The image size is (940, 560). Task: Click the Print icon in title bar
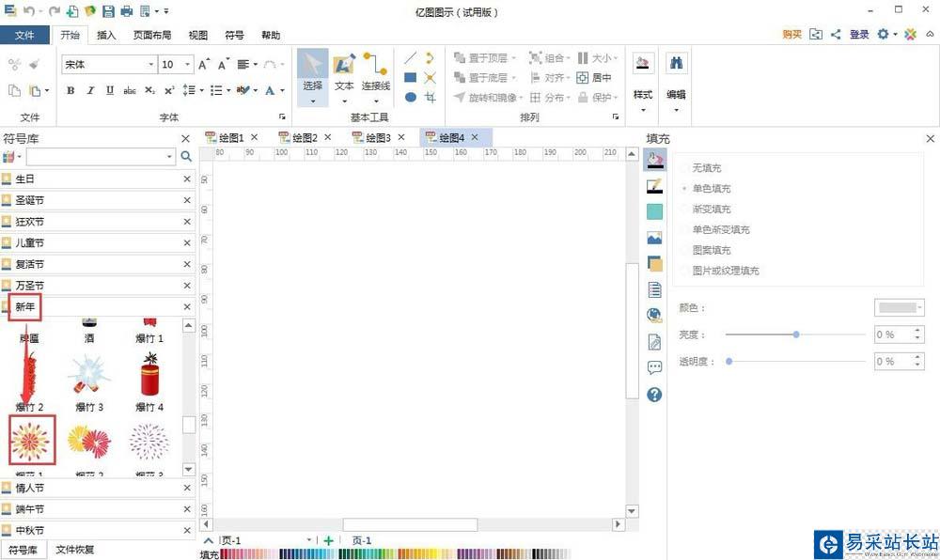click(127, 11)
